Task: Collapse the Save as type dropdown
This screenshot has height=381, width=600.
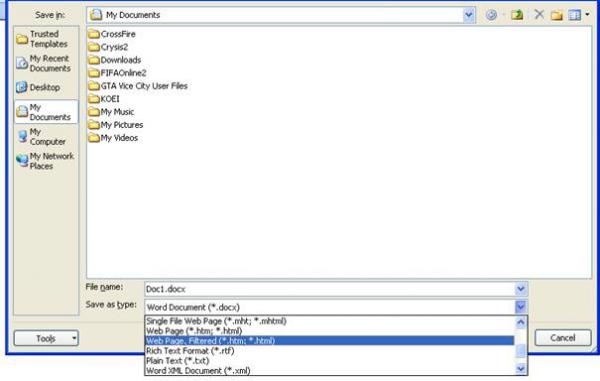Action: (521, 306)
